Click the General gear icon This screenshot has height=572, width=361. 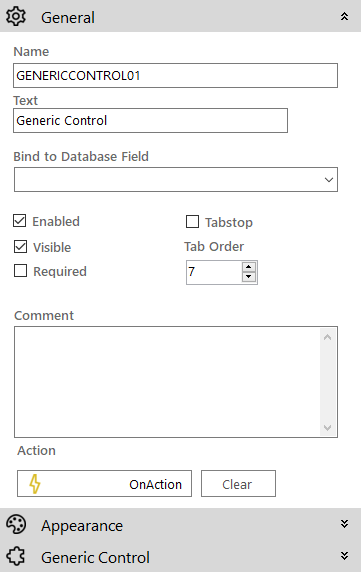(x=16, y=16)
